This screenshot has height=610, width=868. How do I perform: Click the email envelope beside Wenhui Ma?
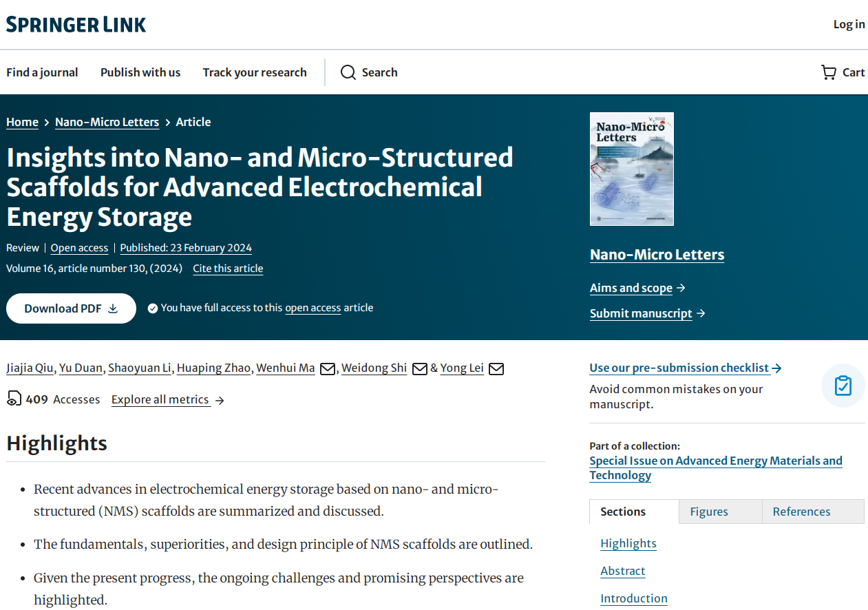pyautogui.click(x=328, y=369)
